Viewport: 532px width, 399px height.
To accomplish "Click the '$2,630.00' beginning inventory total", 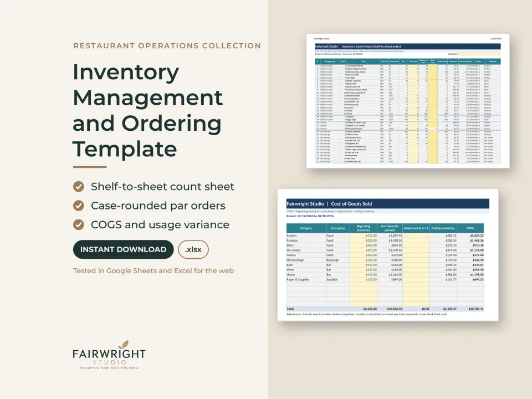I will pos(370,309).
